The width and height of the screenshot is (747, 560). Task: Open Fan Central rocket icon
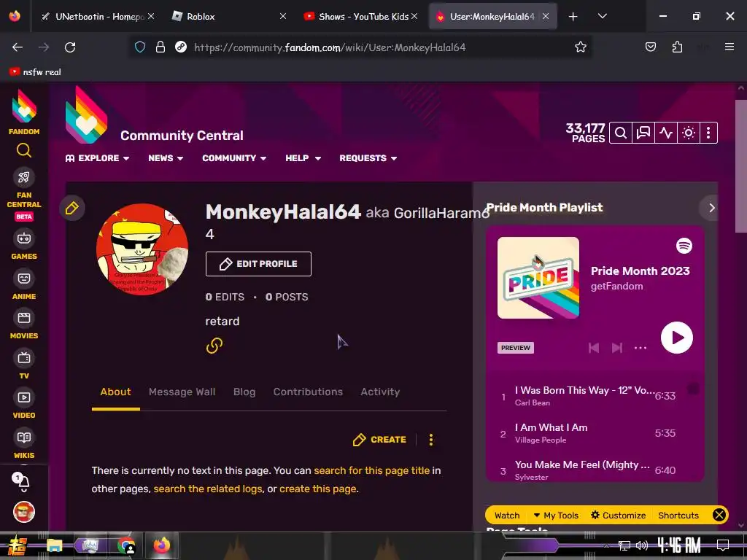tap(24, 178)
